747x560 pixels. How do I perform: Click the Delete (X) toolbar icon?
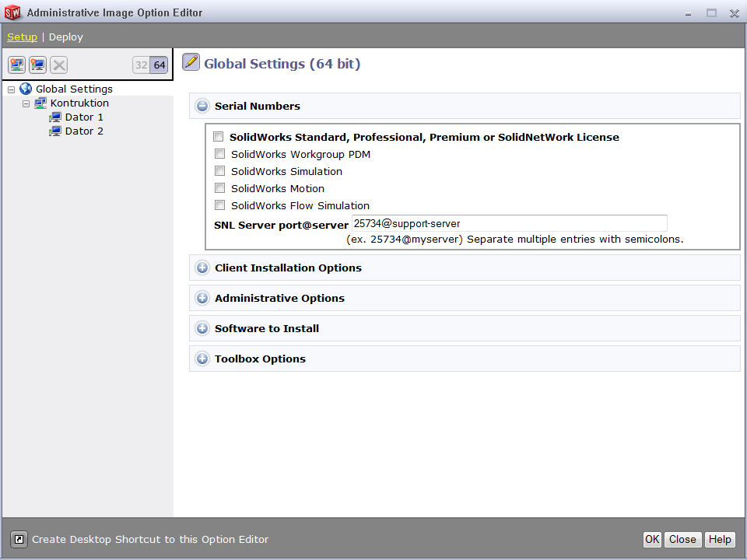(x=59, y=65)
